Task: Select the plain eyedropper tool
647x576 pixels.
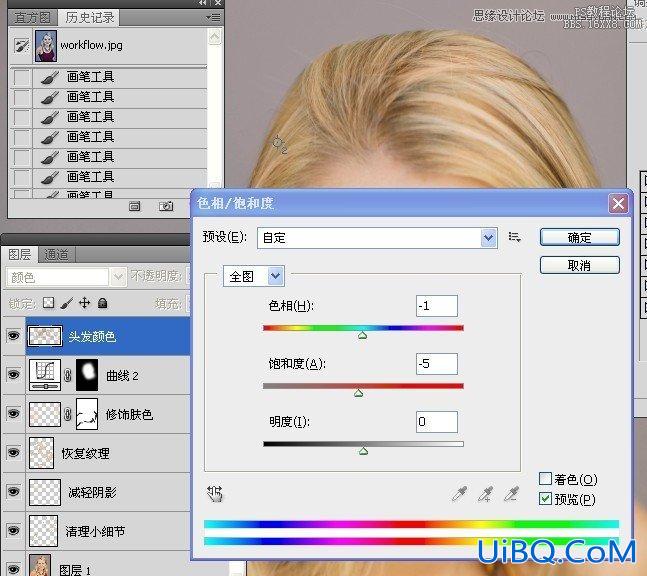Action: 460,493
